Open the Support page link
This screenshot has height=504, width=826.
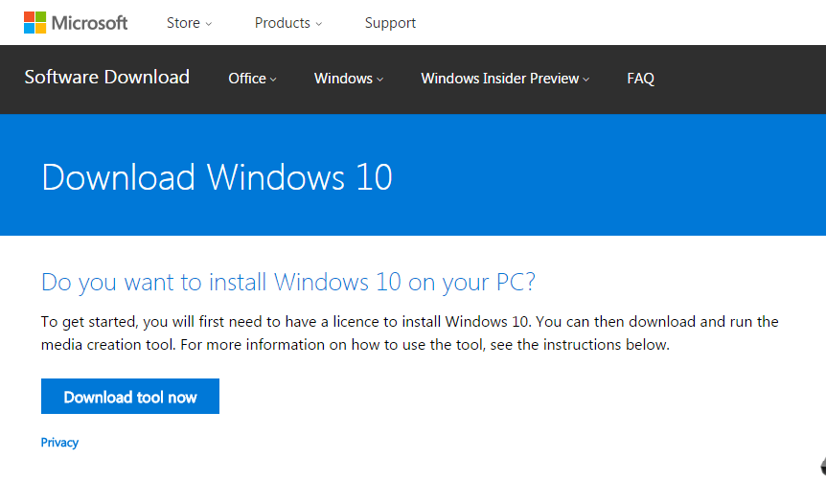[390, 23]
